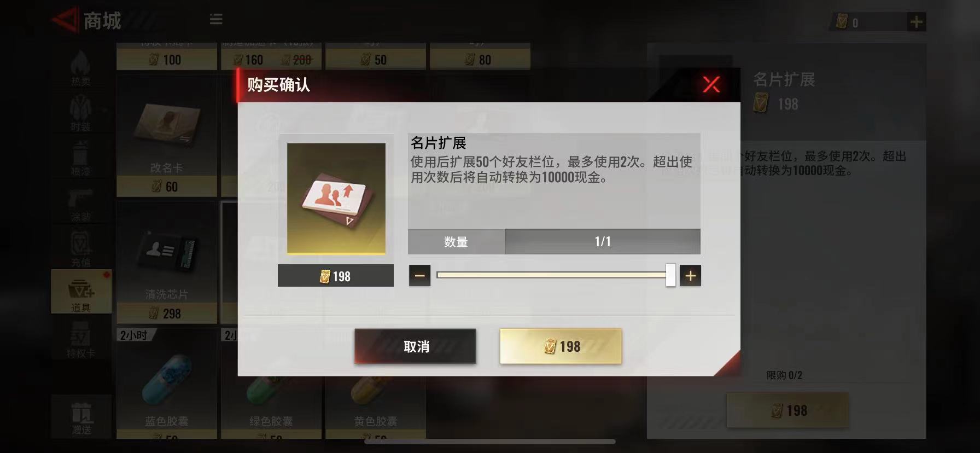Decrease quantity with the minus button
This screenshot has width=980, height=453.
(419, 276)
